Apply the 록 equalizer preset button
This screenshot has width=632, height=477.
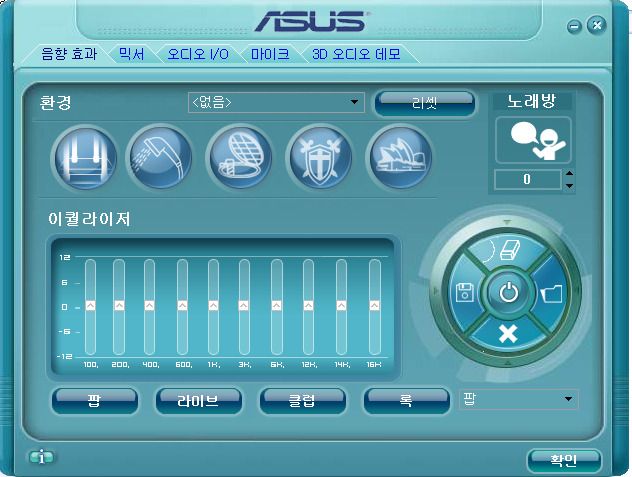tap(406, 400)
